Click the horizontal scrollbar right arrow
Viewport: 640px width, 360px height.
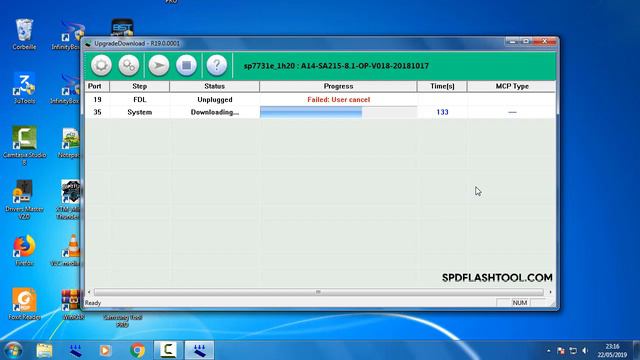click(550, 292)
